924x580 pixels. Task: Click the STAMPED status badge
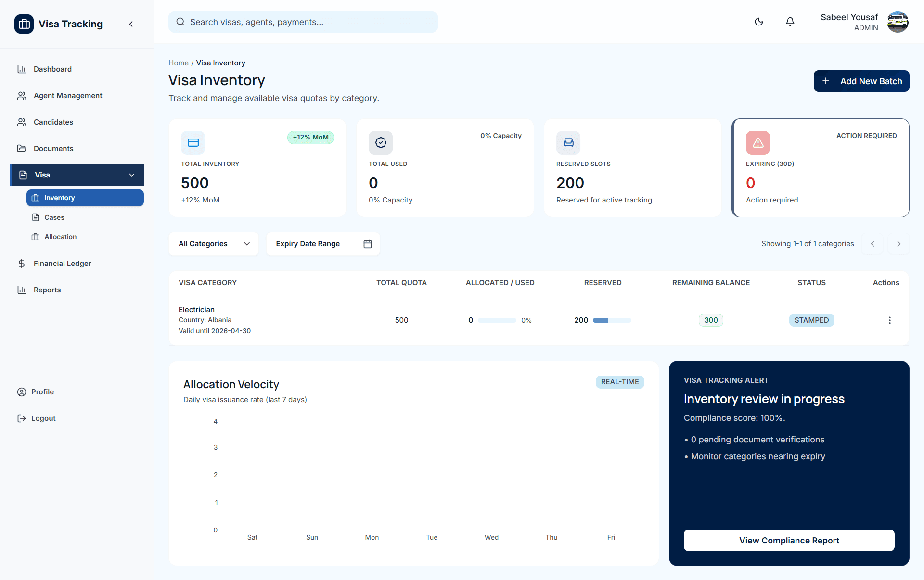coord(811,320)
